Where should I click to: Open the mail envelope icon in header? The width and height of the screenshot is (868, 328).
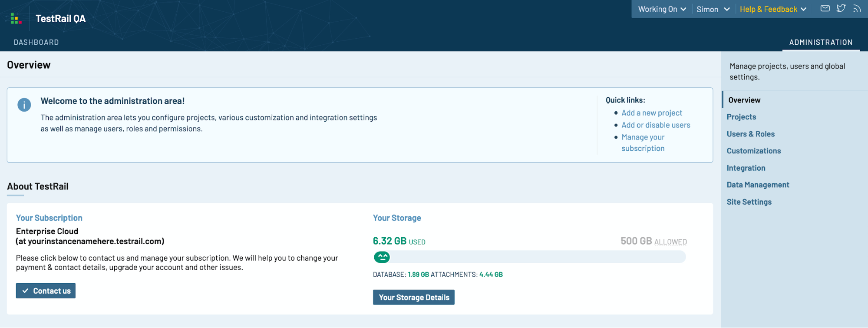pyautogui.click(x=825, y=8)
